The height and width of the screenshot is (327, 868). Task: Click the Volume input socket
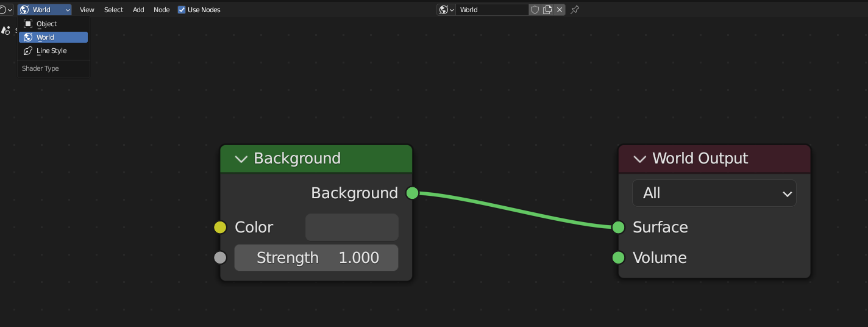(x=619, y=257)
